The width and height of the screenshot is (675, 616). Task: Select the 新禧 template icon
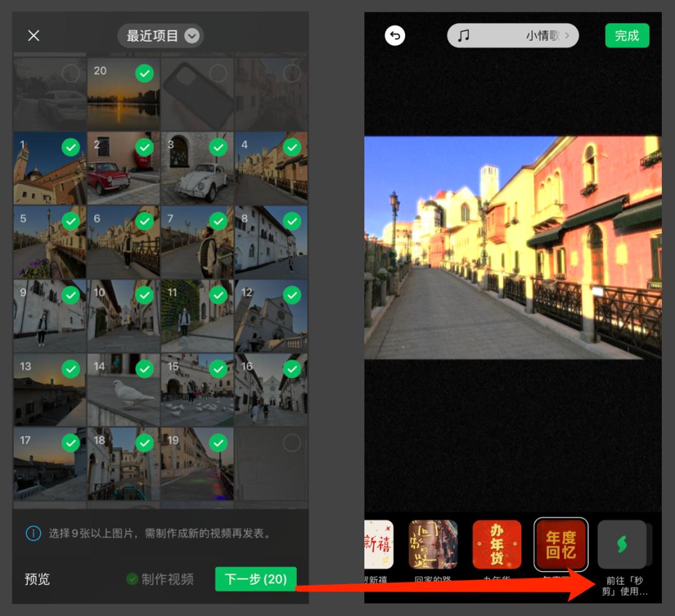[378, 544]
